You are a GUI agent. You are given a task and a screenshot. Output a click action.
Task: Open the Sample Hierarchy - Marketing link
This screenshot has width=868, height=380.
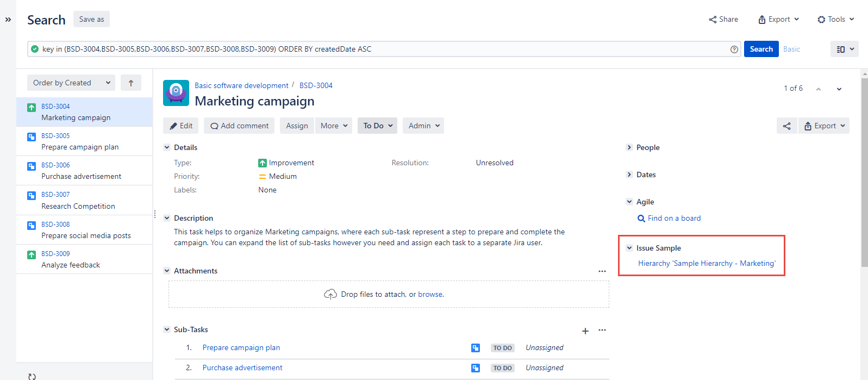707,264
